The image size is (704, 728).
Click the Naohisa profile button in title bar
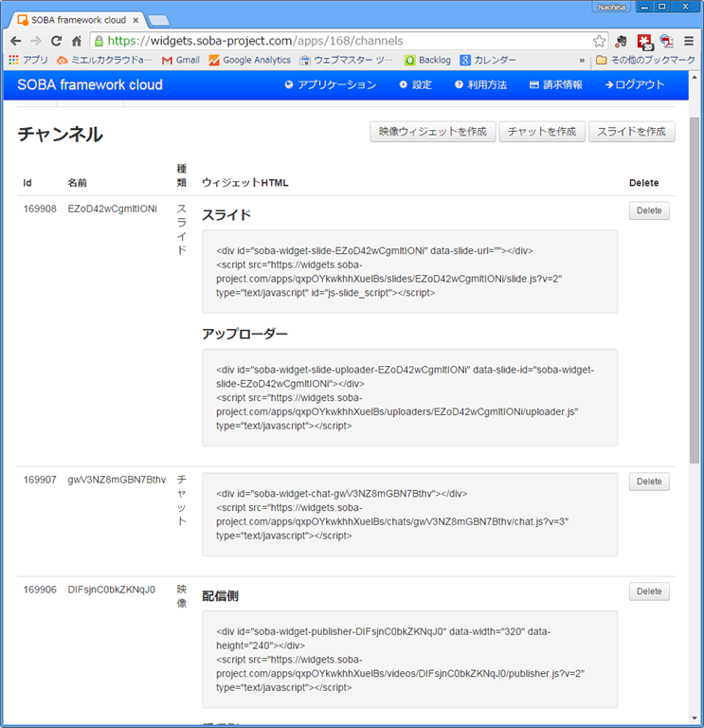[611, 7]
